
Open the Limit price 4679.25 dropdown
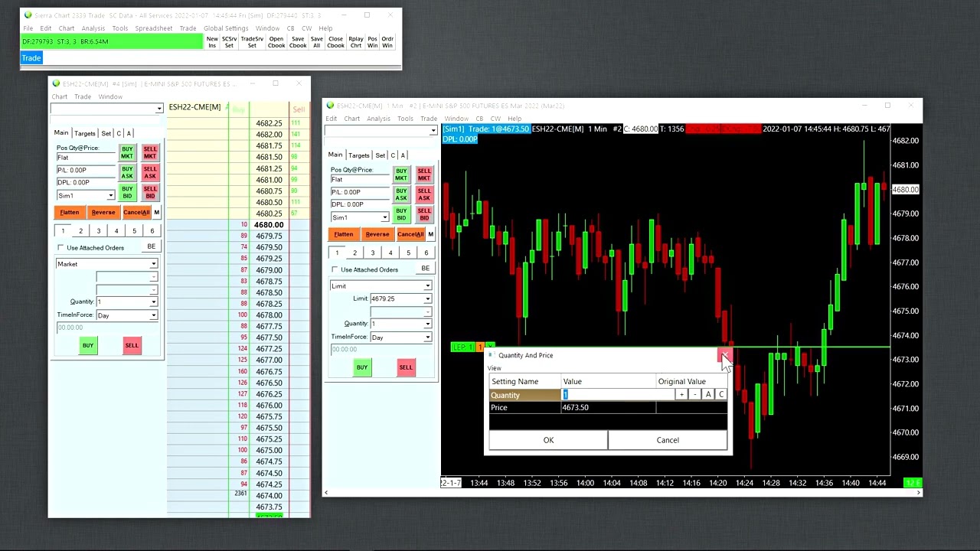[427, 299]
